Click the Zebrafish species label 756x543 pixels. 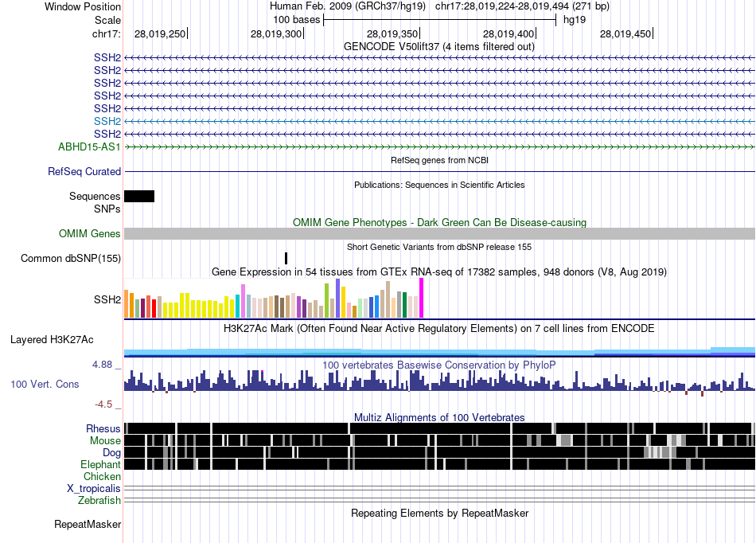coord(99,501)
